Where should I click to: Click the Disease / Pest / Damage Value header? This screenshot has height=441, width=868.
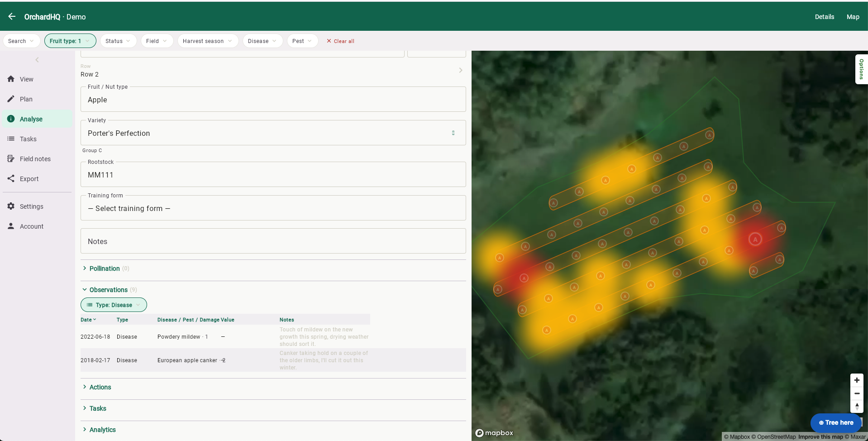(196, 320)
